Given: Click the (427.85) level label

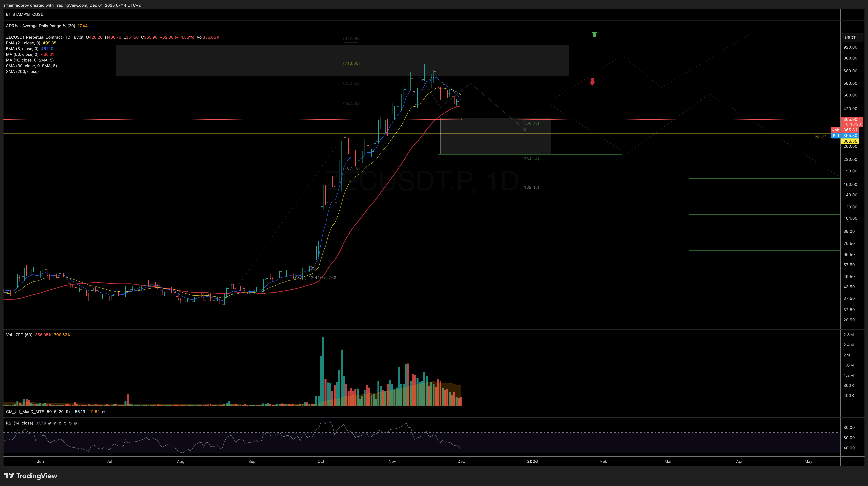Looking at the screenshot, I should 351,103.
